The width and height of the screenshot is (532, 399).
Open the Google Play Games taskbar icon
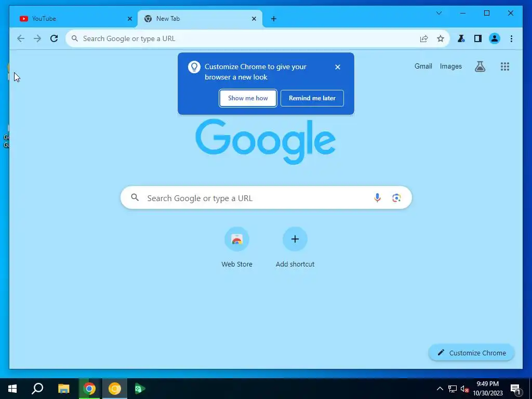click(140, 389)
